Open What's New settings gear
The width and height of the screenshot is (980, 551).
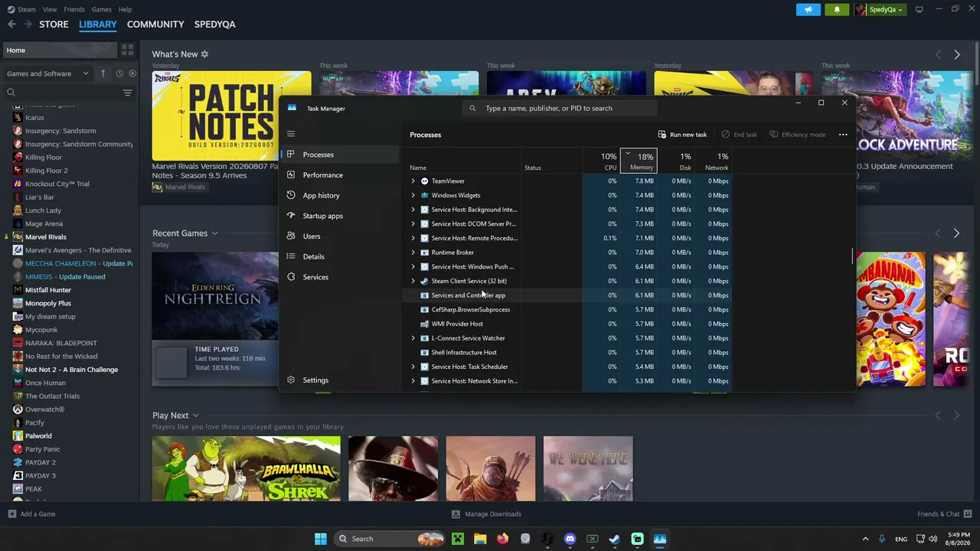point(204,54)
